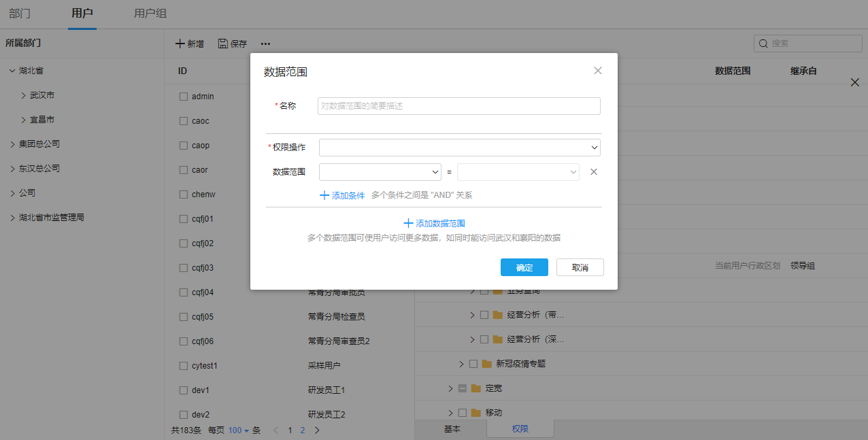
Task: Click the ID column header
Action: [x=183, y=71]
